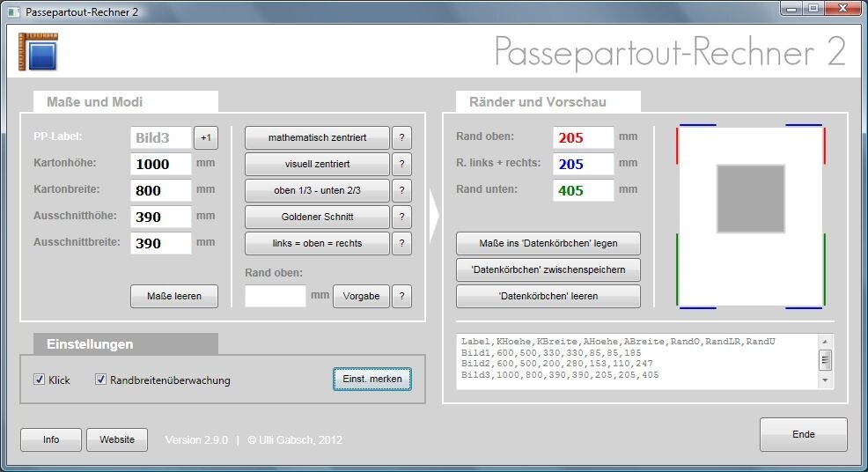Clear values with Maße leeren
Viewport: 868px width, 472px height.
174,296
